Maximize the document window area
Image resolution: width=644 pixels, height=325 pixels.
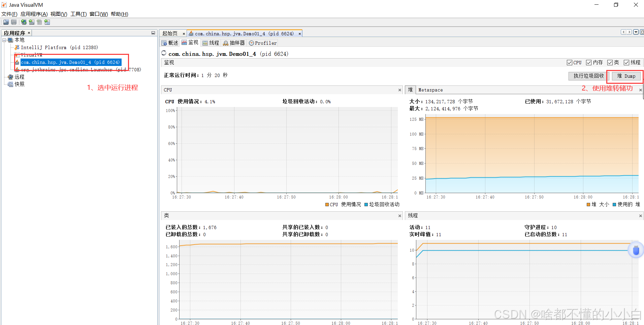pyautogui.click(x=642, y=32)
